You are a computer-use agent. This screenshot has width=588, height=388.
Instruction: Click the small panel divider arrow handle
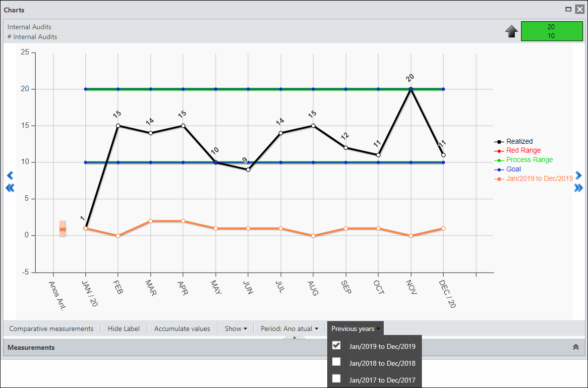[x=294, y=337]
